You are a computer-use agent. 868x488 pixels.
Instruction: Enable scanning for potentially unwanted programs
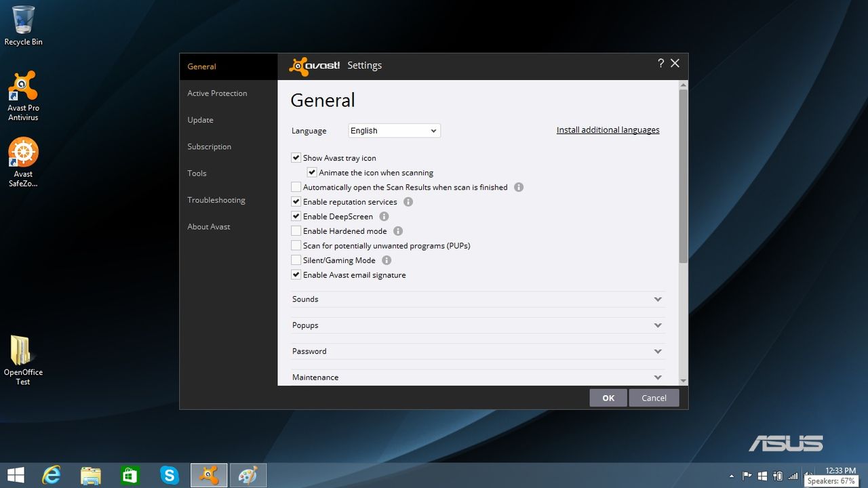point(296,246)
